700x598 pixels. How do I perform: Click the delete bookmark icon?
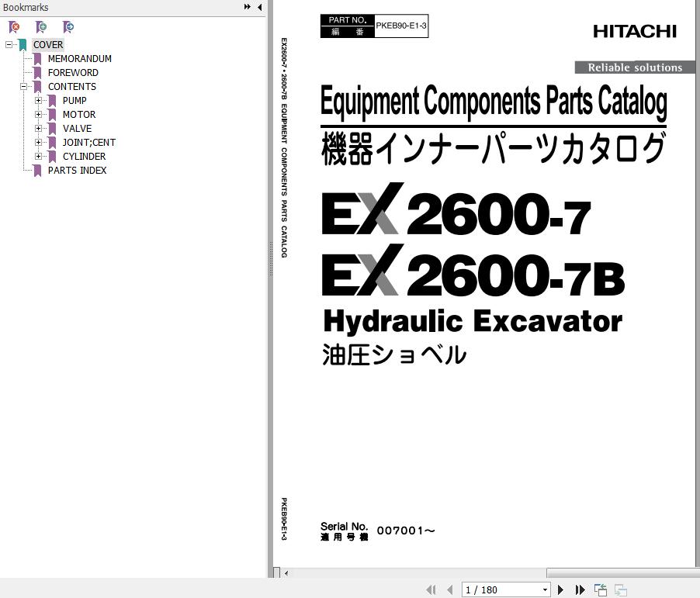14,27
